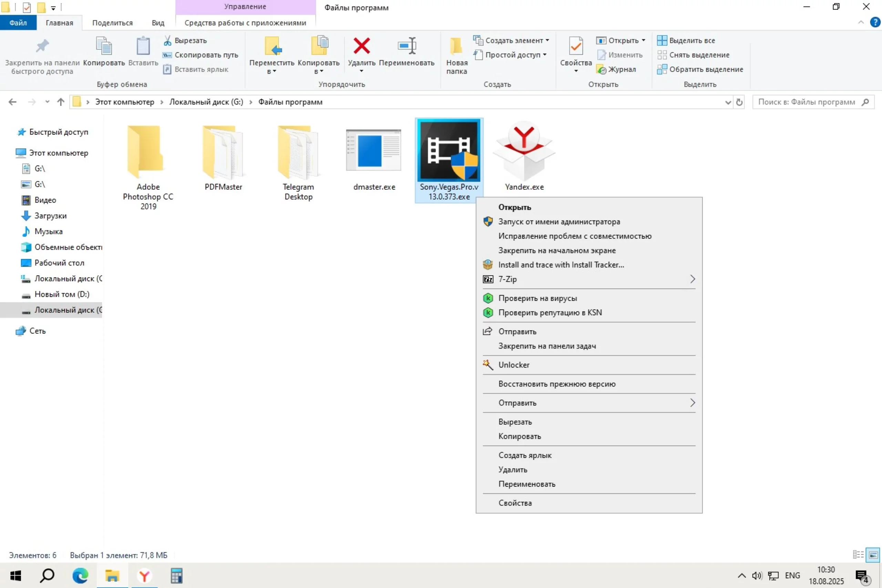The width and height of the screenshot is (882, 588).
Task: Click the Up-arrow parent folder button
Action: pyautogui.click(x=61, y=102)
